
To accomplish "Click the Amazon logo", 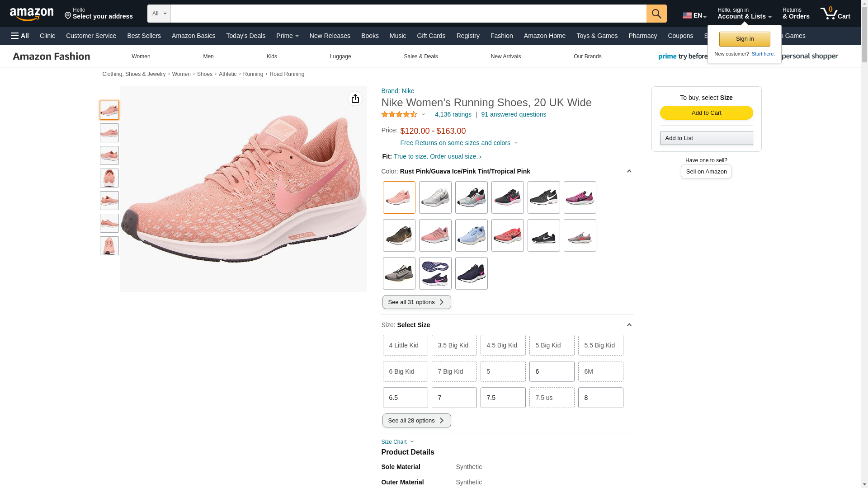I will (x=32, y=14).
